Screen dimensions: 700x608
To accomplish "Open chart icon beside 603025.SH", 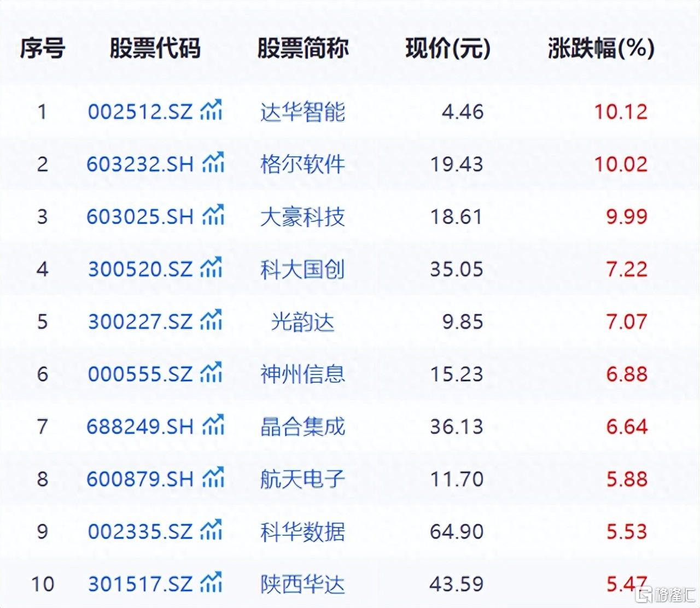I will pyautogui.click(x=213, y=215).
